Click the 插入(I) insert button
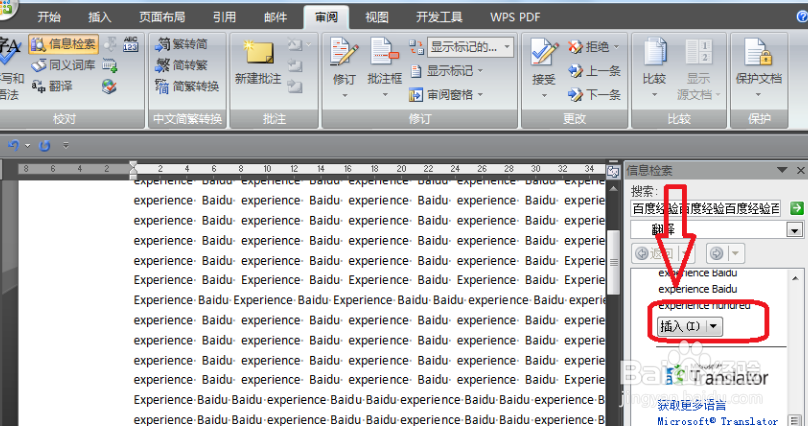Viewport: 808px width, 426px height. coord(682,326)
